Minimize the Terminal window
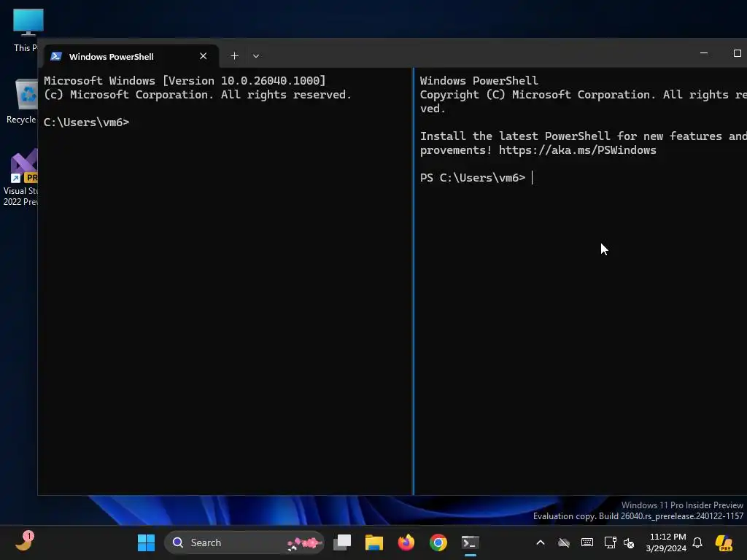This screenshot has height=560, width=747. point(704,52)
